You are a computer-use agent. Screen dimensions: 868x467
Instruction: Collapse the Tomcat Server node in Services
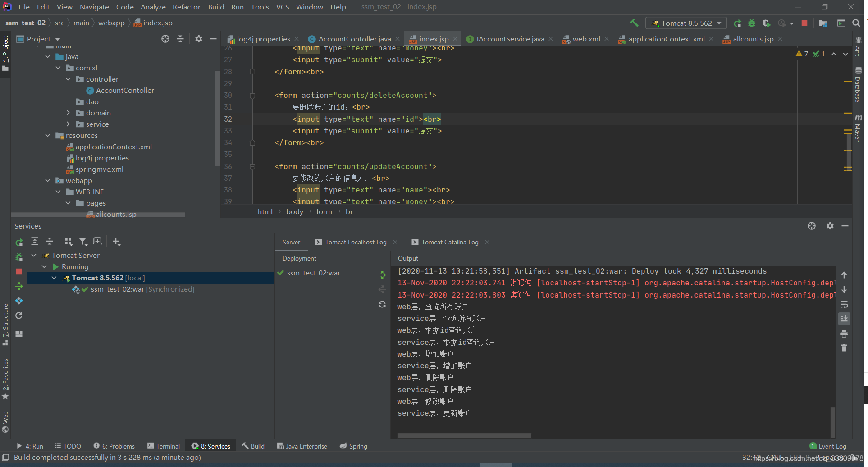click(34, 255)
